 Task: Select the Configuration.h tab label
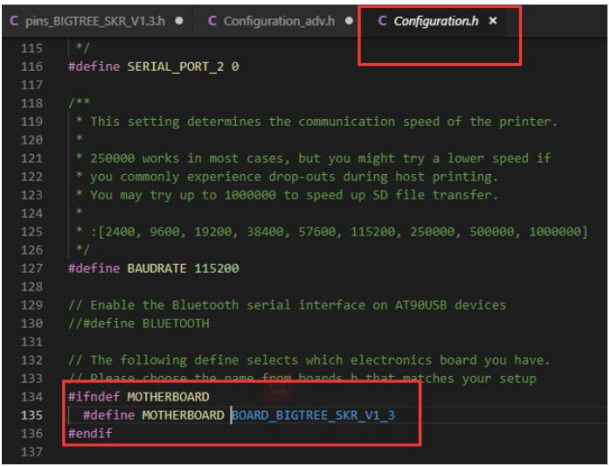436,20
